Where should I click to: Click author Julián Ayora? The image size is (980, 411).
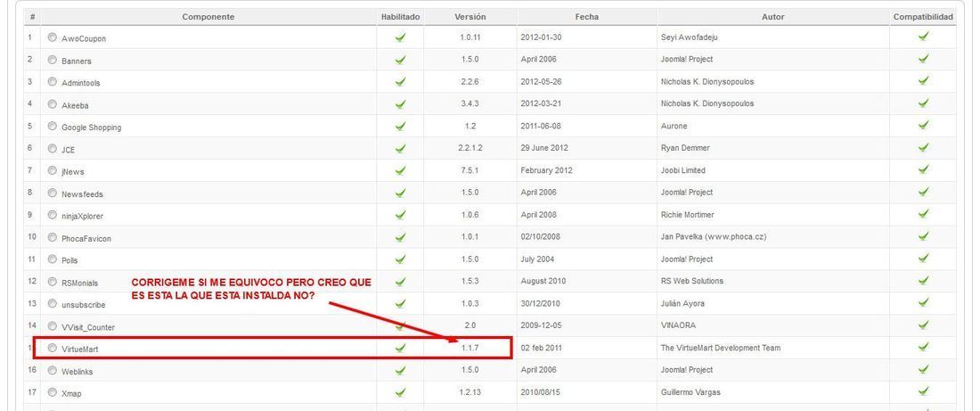pyautogui.click(x=682, y=303)
